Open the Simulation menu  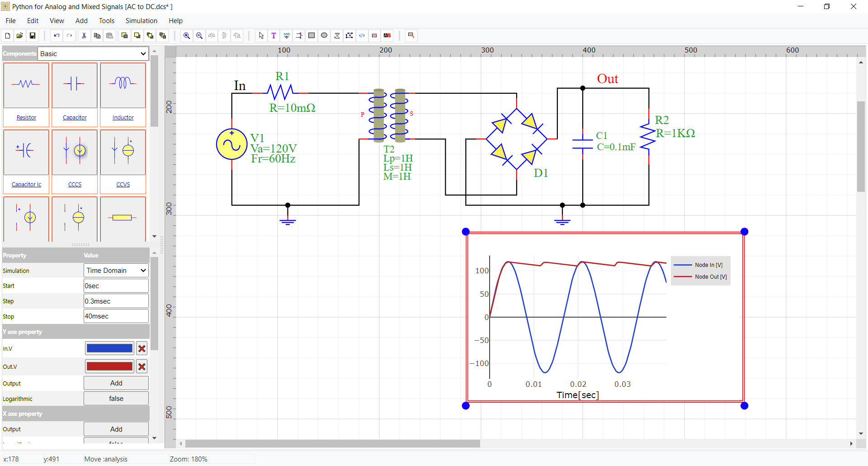click(x=142, y=21)
